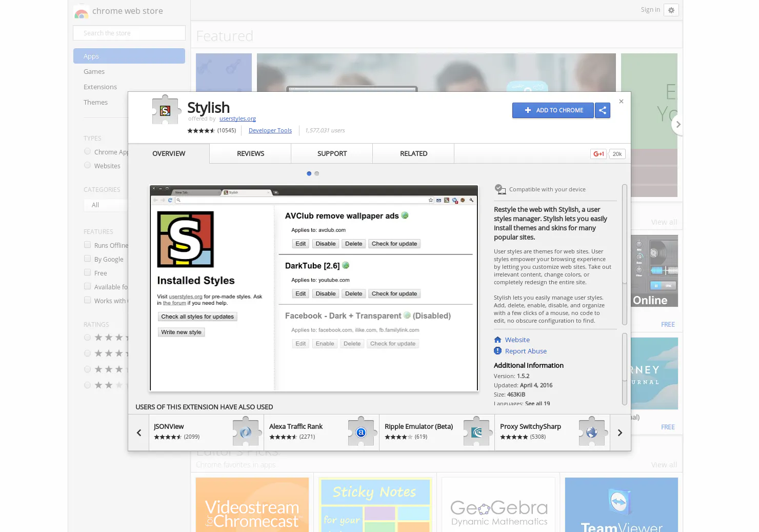Tick the By Google checkbox
Screen dimensions: 759x532
pos(88,259)
